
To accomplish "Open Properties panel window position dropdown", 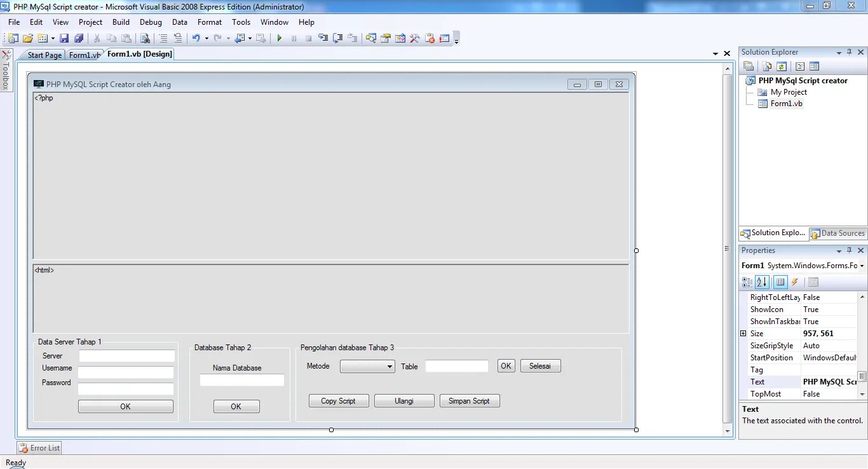I will 839,251.
